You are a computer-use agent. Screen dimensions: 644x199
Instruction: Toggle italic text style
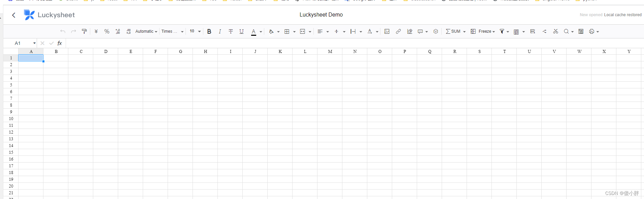220,31
